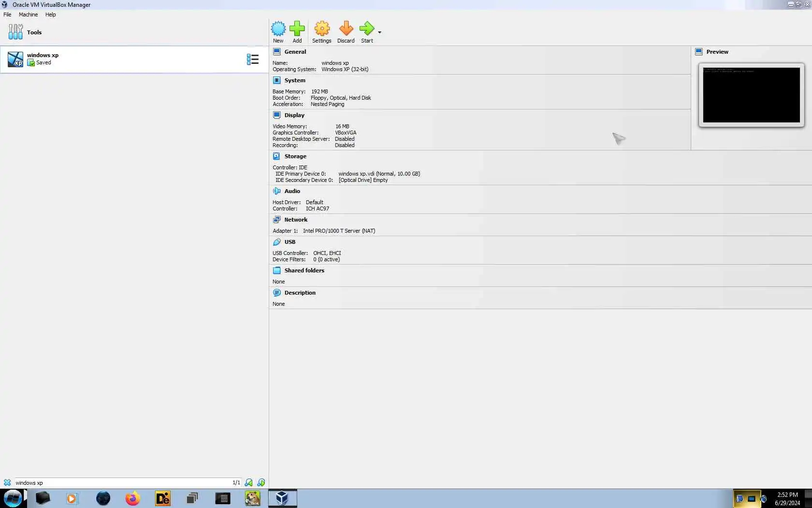Screen dimensions: 812x508
Task: Start the windows xp virtual machine
Action: coord(367,32)
